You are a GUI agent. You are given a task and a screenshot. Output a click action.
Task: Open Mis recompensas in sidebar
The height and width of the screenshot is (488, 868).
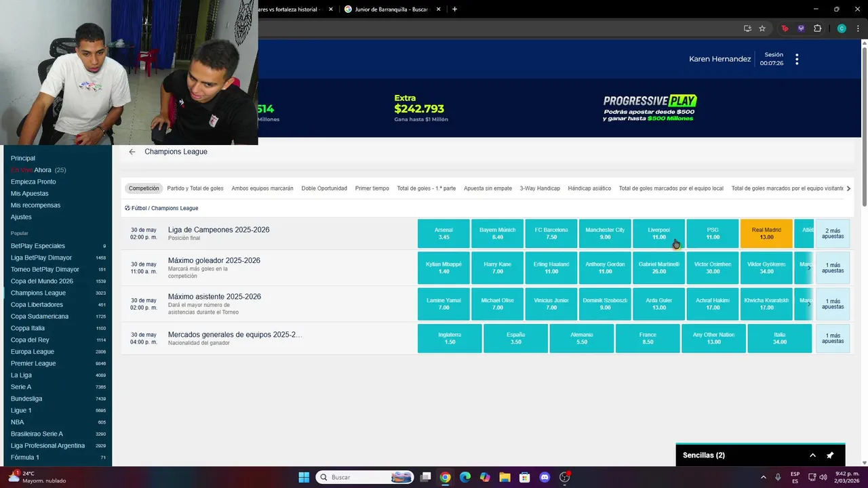pyautogui.click(x=35, y=205)
